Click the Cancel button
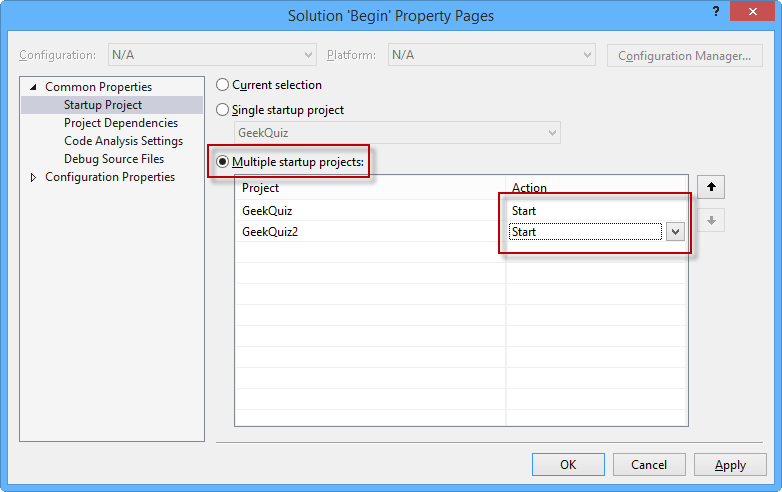 pyautogui.click(x=649, y=464)
